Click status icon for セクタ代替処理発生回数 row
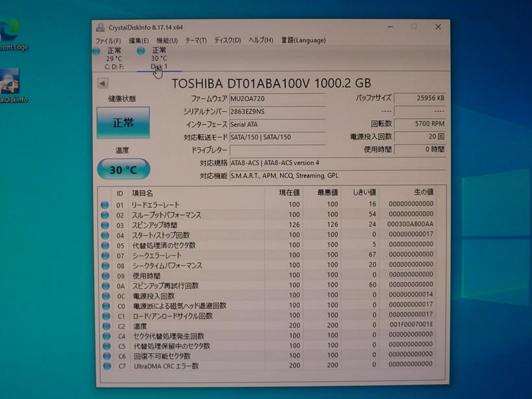532x399 pixels. (107, 336)
